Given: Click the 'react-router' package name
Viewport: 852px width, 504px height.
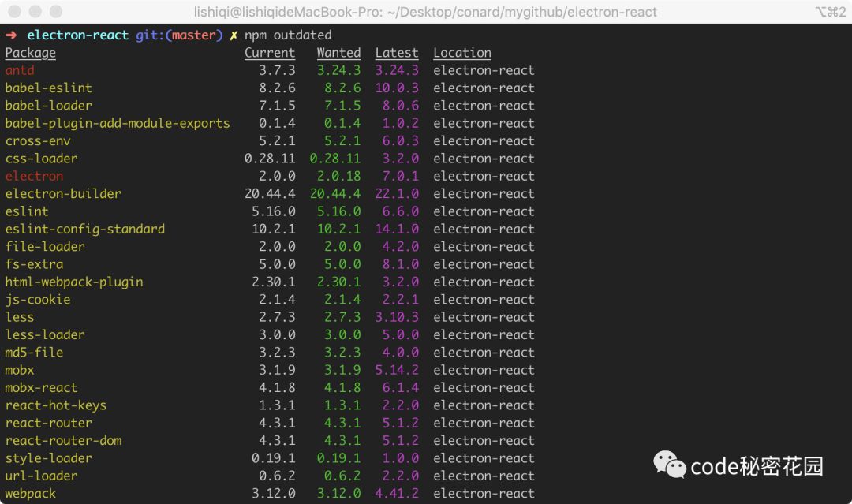Looking at the screenshot, I should [x=48, y=423].
